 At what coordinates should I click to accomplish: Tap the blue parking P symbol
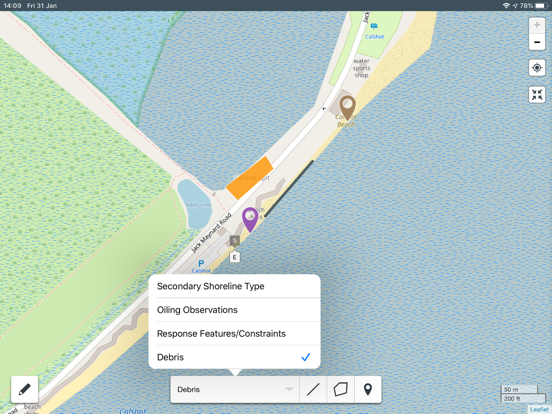pos(201,263)
